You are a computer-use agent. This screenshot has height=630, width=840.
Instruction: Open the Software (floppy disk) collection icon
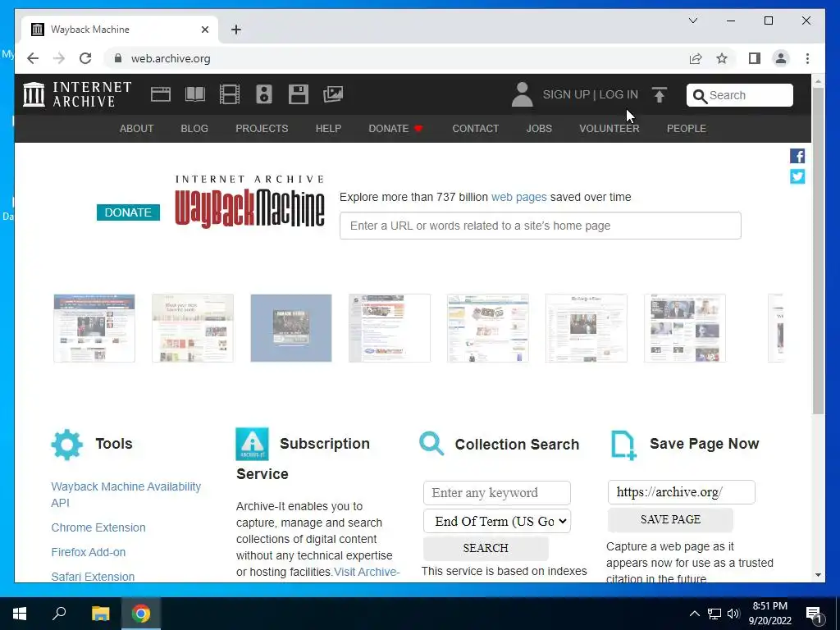pos(299,94)
